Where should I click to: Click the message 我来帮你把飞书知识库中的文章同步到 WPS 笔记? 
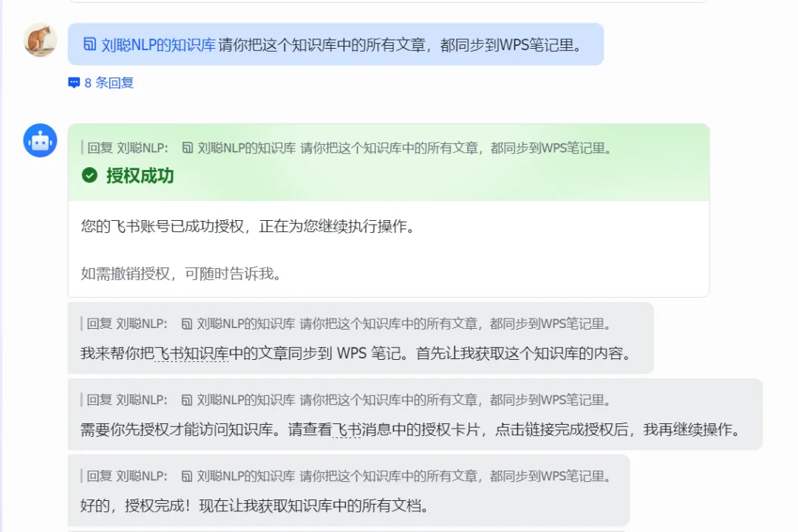(355, 353)
